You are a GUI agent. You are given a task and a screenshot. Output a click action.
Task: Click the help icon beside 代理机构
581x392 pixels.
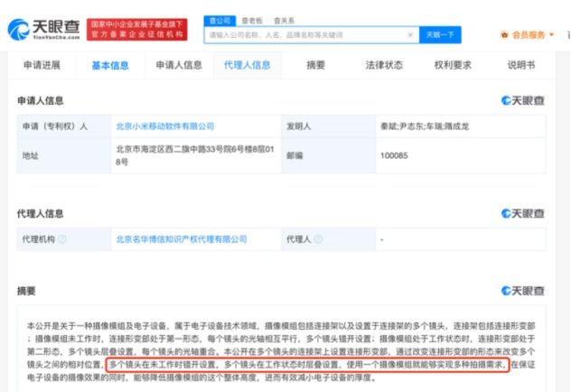[x=62, y=239]
